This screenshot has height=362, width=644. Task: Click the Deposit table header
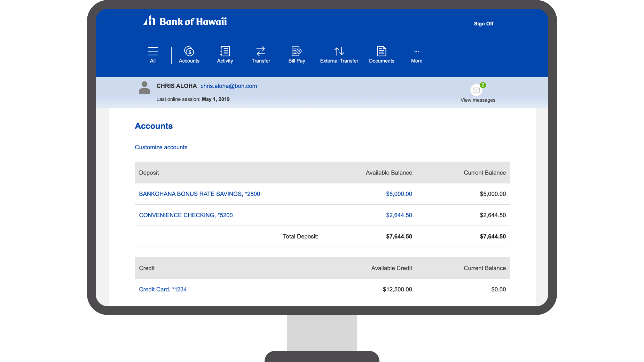tap(149, 173)
